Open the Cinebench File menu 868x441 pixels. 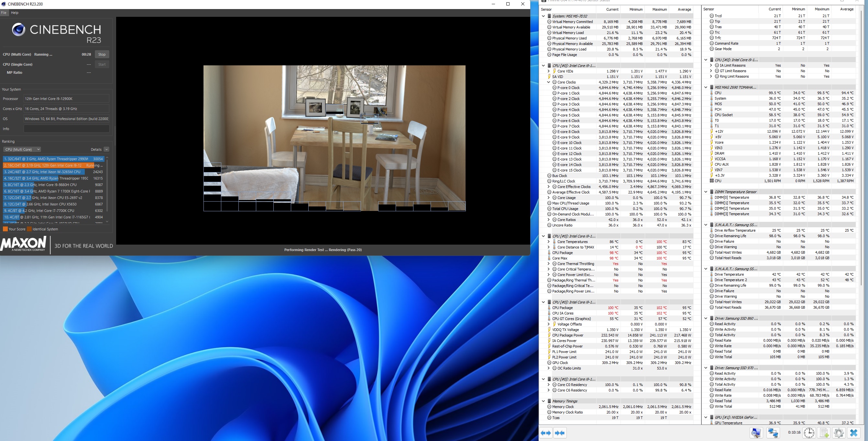[x=4, y=13]
